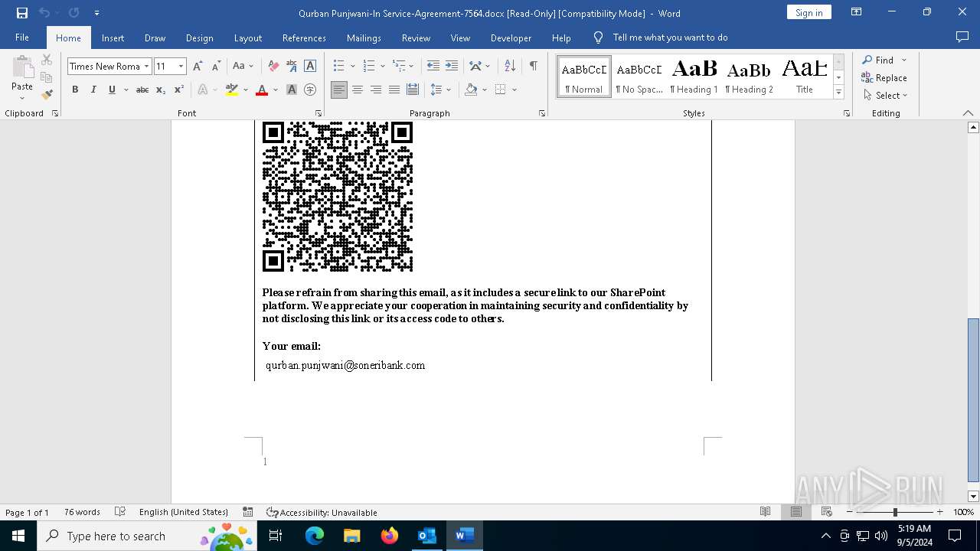Click the Sign in button
This screenshot has height=551, width=980.
pyautogui.click(x=808, y=12)
